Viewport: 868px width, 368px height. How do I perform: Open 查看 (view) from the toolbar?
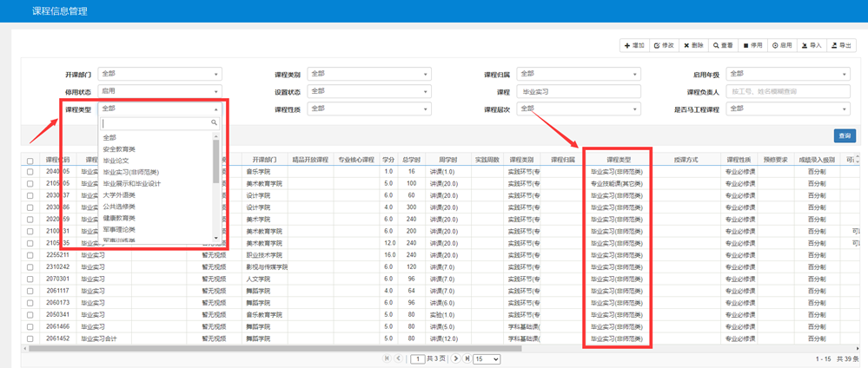[x=723, y=45]
